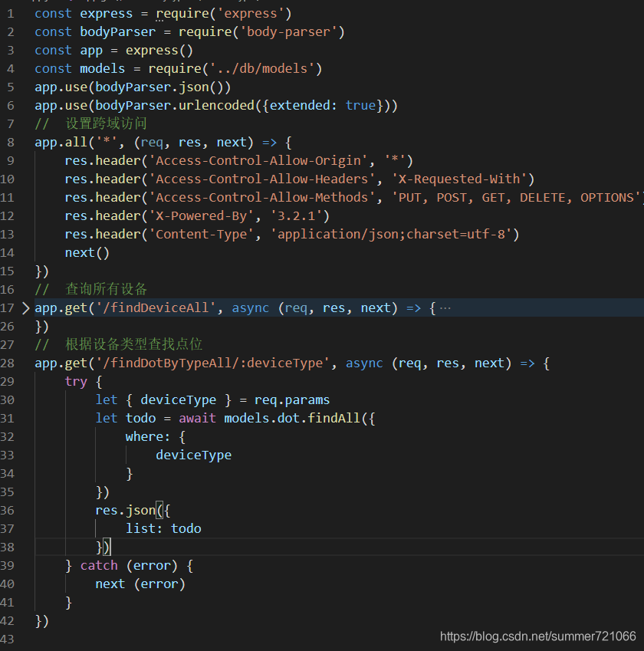Click app.all on line 8
The image size is (644, 651).
click(x=61, y=142)
